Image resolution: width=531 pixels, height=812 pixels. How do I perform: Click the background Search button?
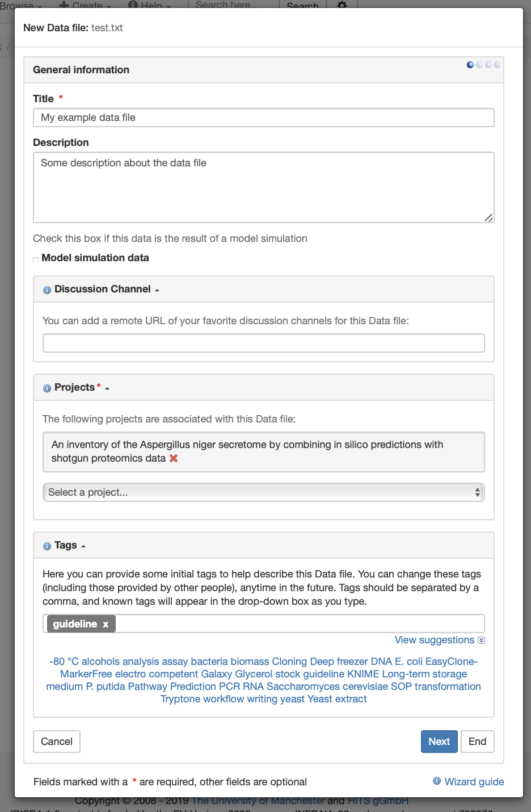(303, 5)
